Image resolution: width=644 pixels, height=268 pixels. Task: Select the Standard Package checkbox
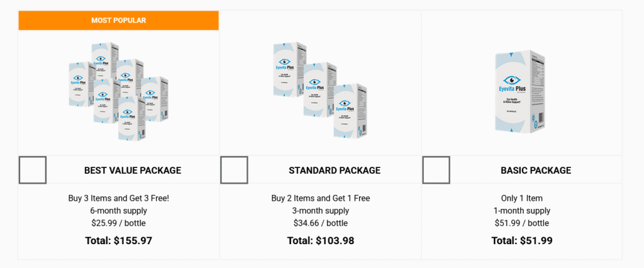[234, 170]
